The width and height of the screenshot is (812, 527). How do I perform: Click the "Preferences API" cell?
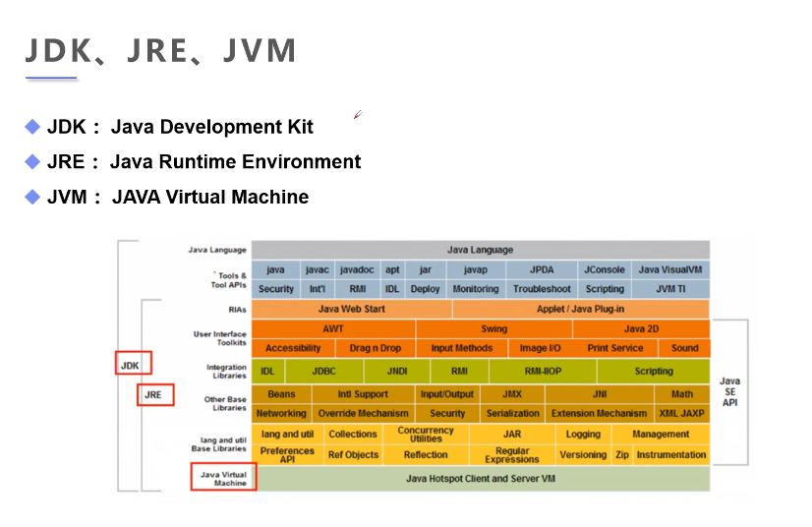click(287, 455)
